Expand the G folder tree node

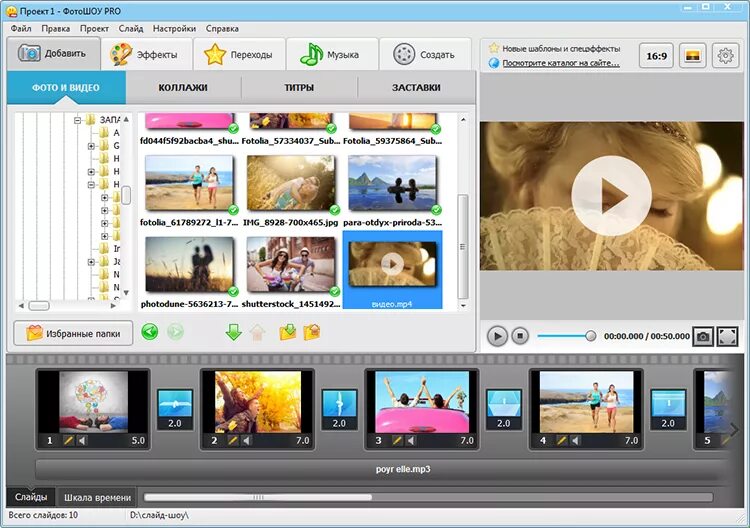[x=91, y=146]
